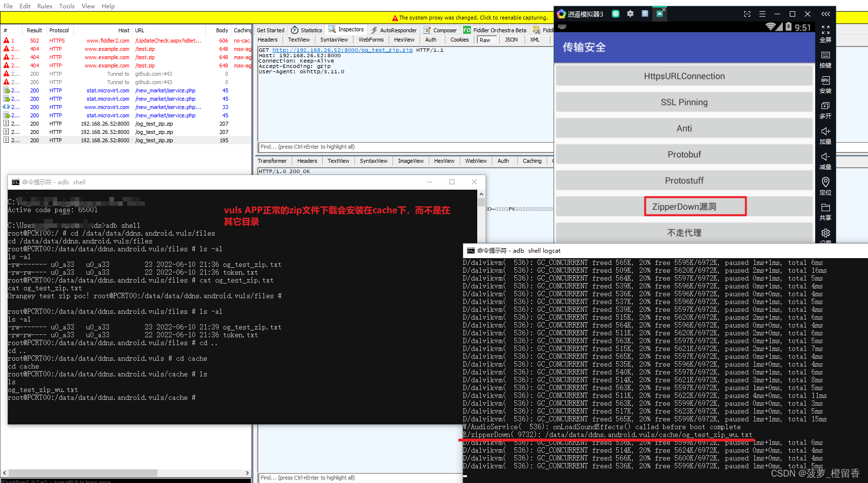This screenshot has height=483, width=868.
Task: Click the 逍遥模拟器3 logo icon
Action: (561, 14)
